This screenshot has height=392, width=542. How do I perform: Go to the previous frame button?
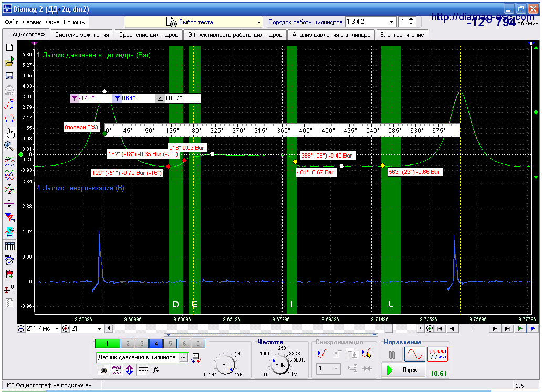[x=452, y=328]
